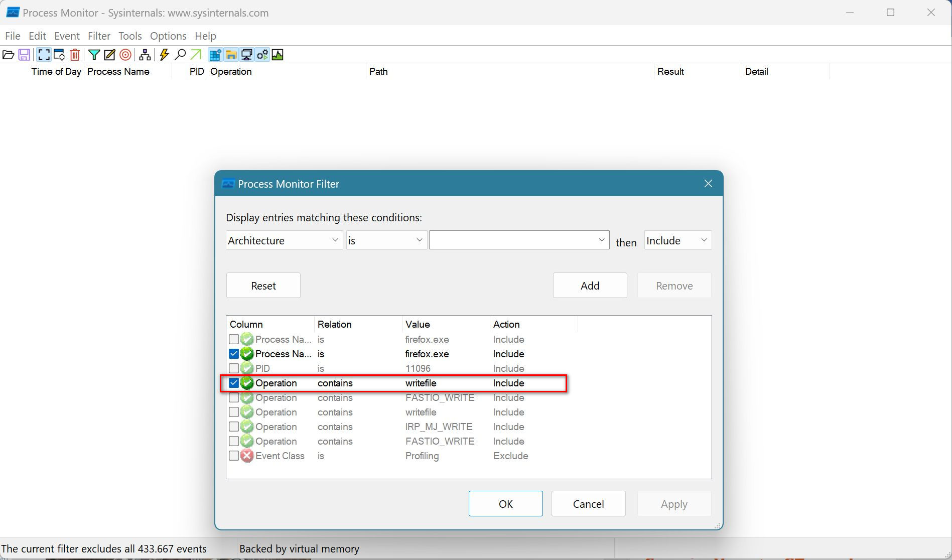Toggle the registry activity icon
Viewport: 952px width, 560px height.
(215, 55)
